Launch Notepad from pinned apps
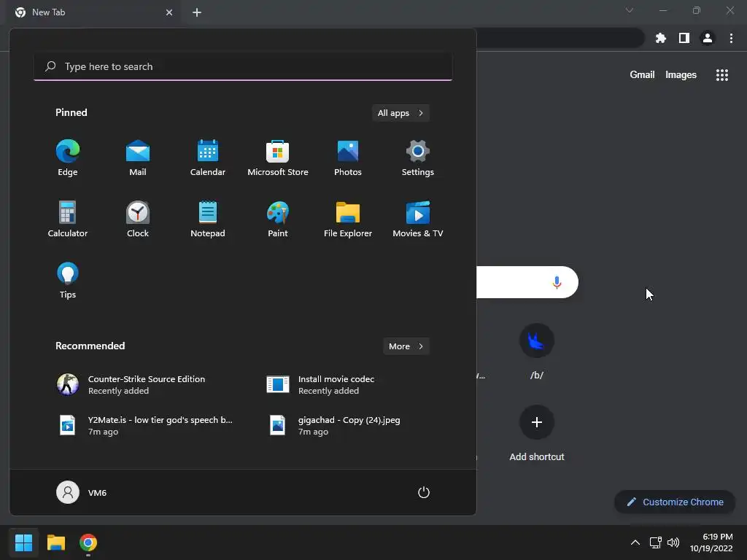Image resolution: width=747 pixels, height=560 pixels. [208, 219]
